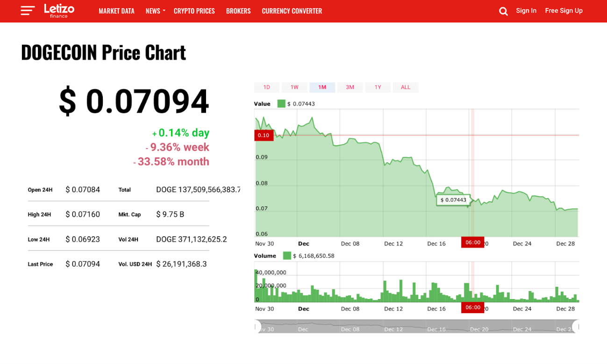Click the Total supply DOGE 137,509,566,383.7 value
Image resolution: width=607 pixels, height=364 pixels.
198,190
